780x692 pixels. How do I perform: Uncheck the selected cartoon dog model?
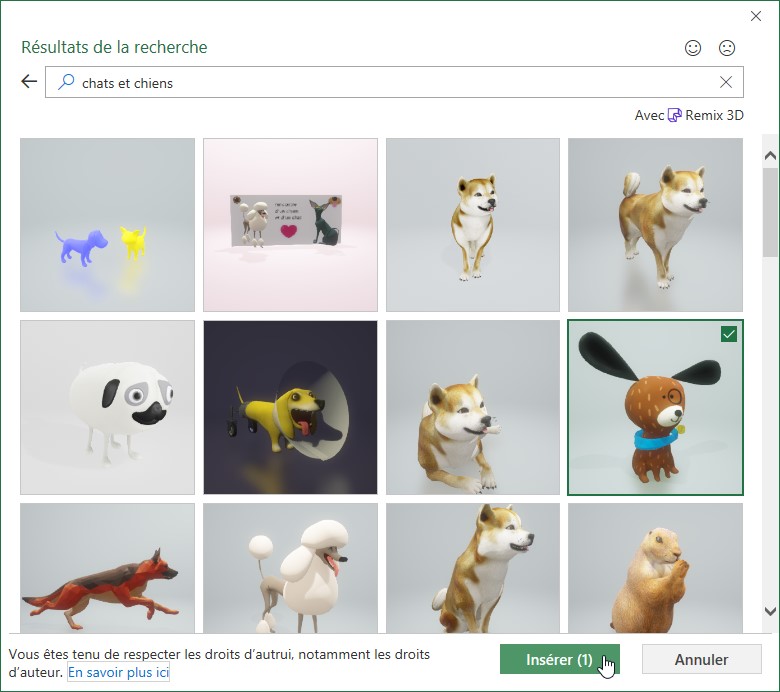click(x=729, y=334)
